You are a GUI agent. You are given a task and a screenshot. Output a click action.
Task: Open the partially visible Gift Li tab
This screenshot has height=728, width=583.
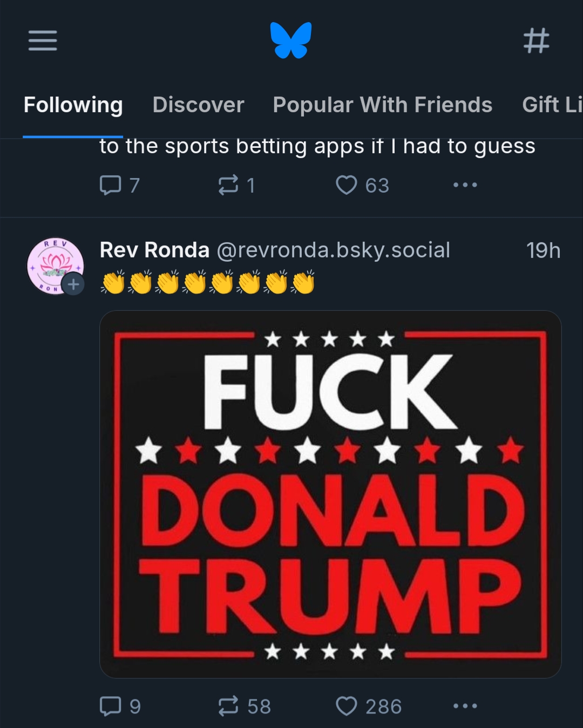552,105
